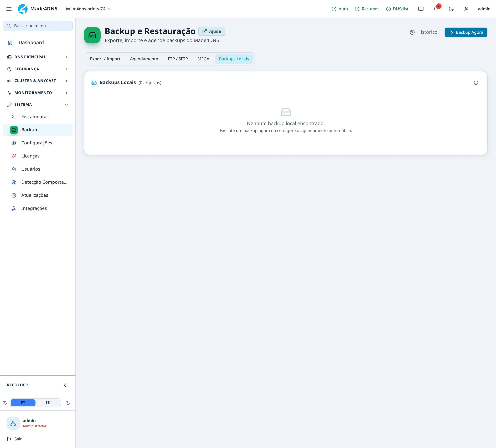Click the Ferramentas terminal icon
496x448 pixels.
coord(14,117)
